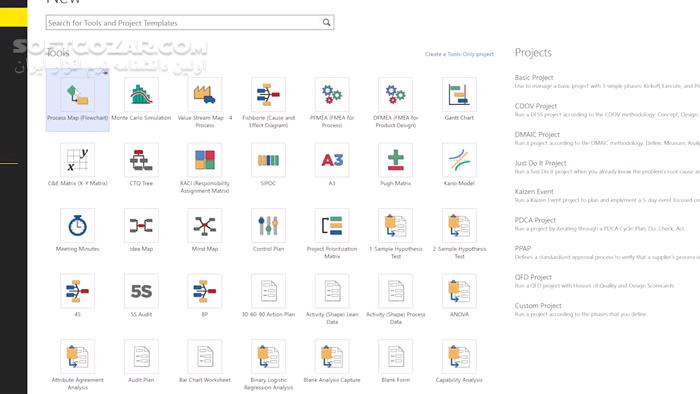Choose the DMAIC Project template

[x=537, y=135]
